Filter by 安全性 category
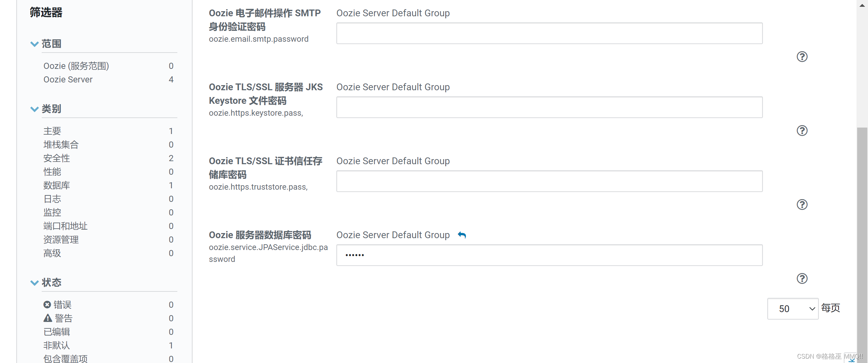Screen dimensions: 868x363 point(57,158)
